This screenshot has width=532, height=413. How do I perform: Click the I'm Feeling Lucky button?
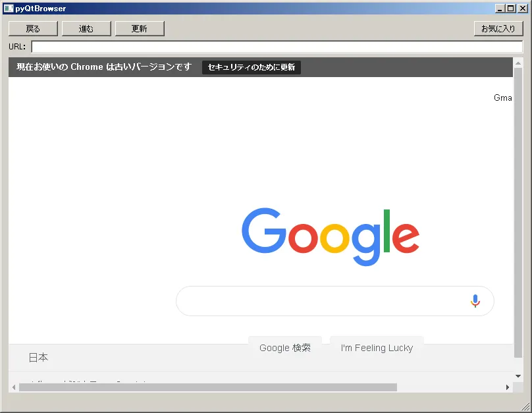click(377, 347)
